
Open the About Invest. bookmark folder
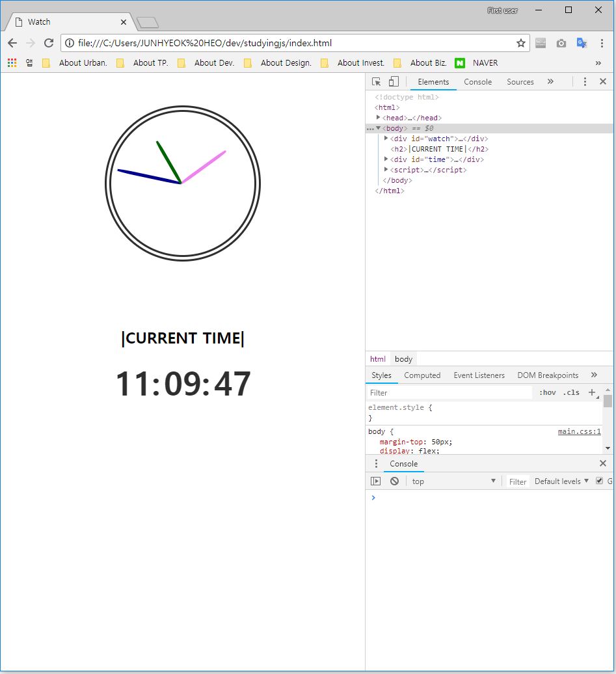[x=353, y=62]
